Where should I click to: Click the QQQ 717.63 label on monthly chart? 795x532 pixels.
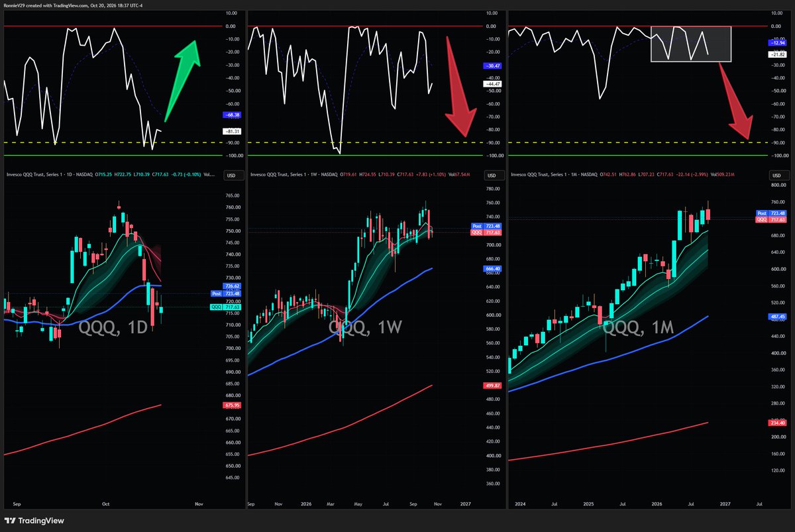(770, 219)
